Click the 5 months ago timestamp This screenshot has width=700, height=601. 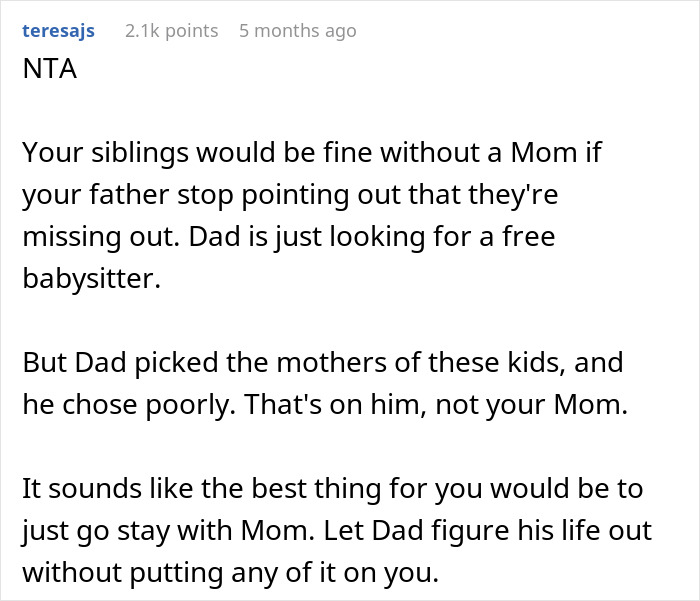(x=297, y=31)
